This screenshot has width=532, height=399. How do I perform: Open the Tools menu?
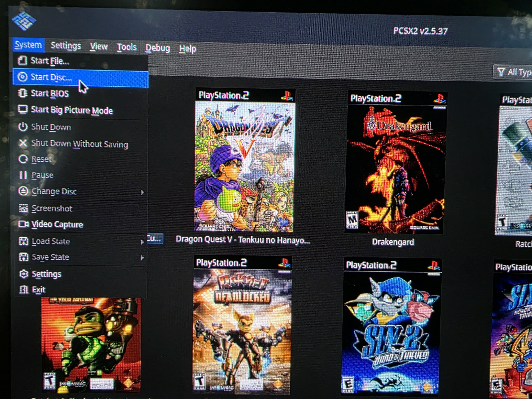click(127, 47)
